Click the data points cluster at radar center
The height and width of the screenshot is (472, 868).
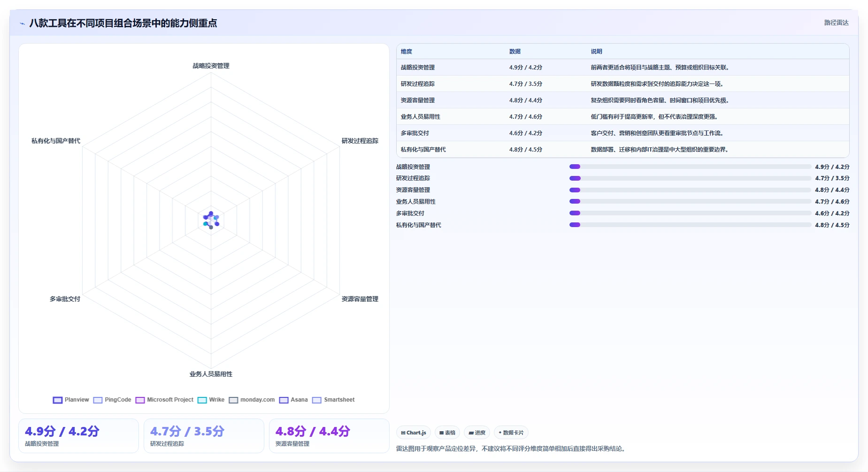click(211, 220)
